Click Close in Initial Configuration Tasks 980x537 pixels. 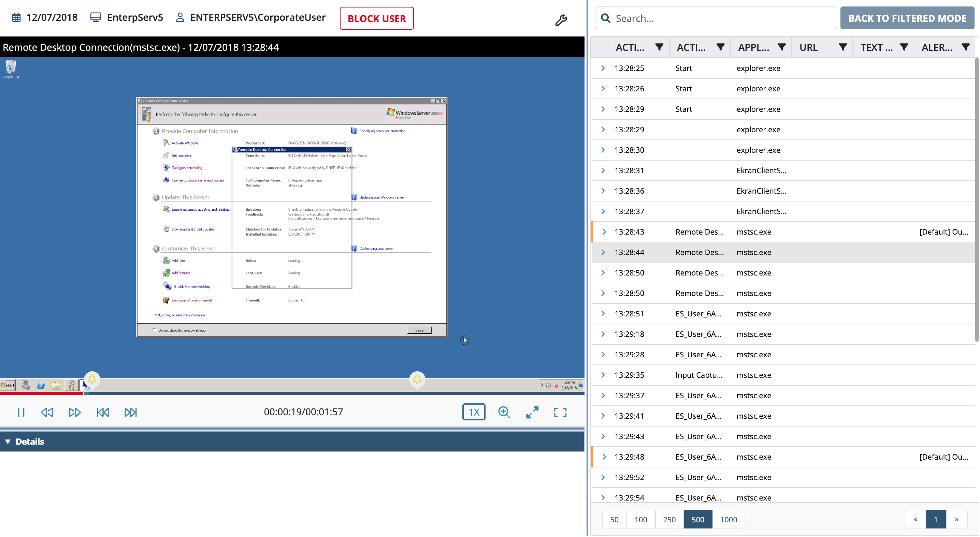419,330
